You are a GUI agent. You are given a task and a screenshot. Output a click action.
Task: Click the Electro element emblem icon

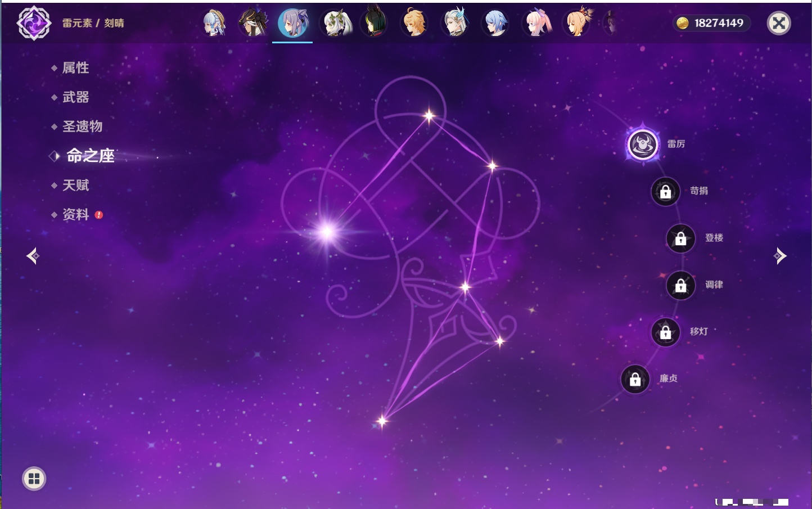pyautogui.click(x=34, y=23)
